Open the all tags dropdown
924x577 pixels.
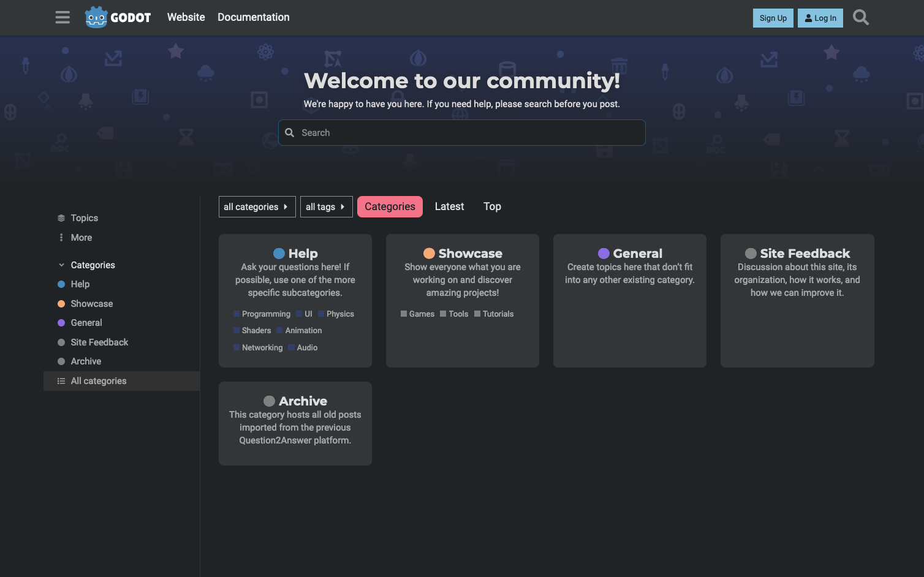(326, 206)
